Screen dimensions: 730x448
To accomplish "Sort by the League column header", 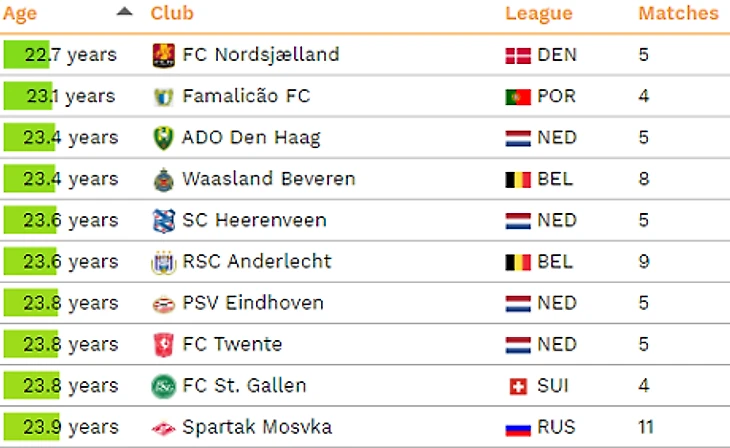I will (x=539, y=14).
